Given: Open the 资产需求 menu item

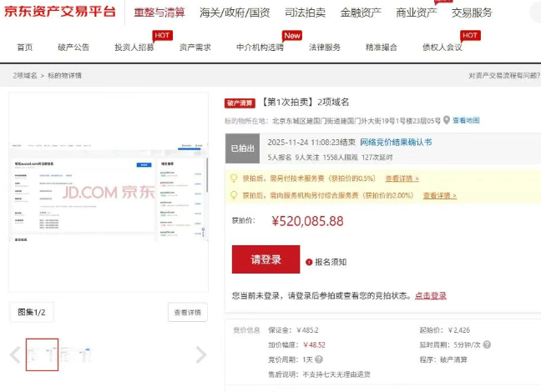Looking at the screenshot, I should coord(195,48).
